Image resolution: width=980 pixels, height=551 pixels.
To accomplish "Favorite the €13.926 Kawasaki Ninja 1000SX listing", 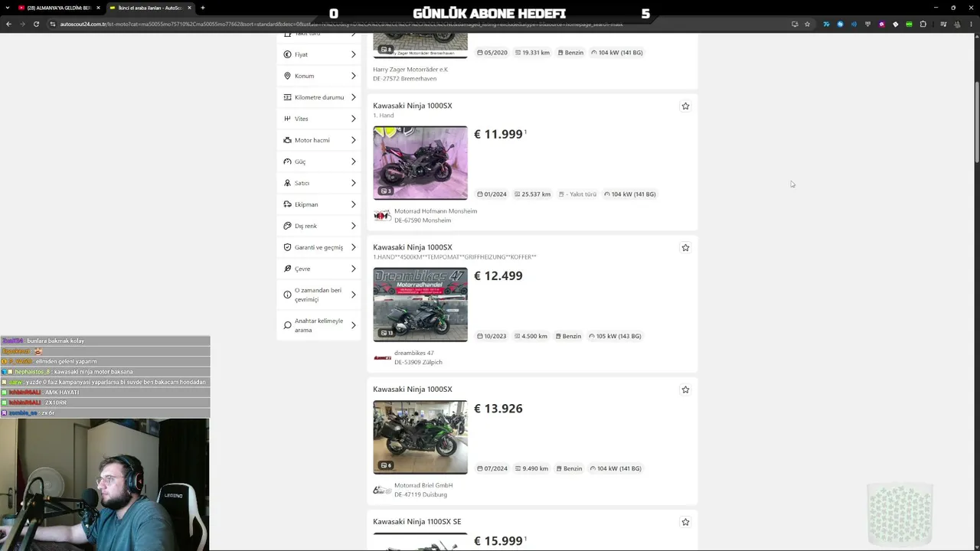I will point(685,390).
